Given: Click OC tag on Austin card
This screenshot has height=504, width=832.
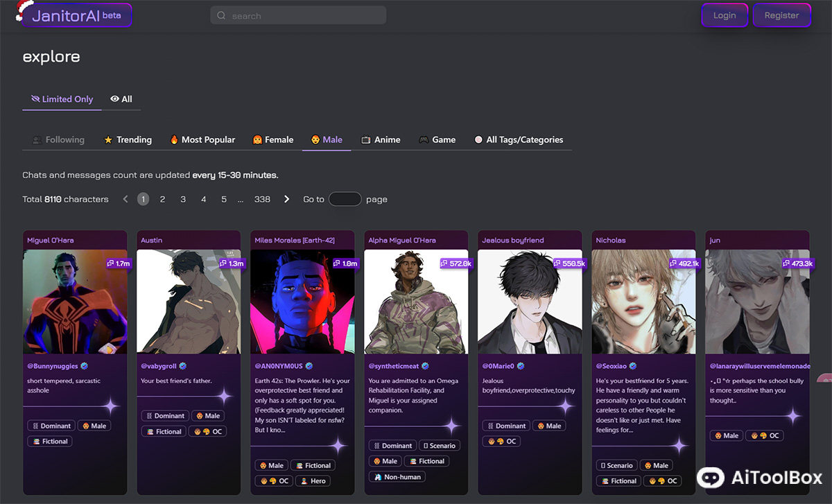Looking at the screenshot, I should (x=208, y=431).
